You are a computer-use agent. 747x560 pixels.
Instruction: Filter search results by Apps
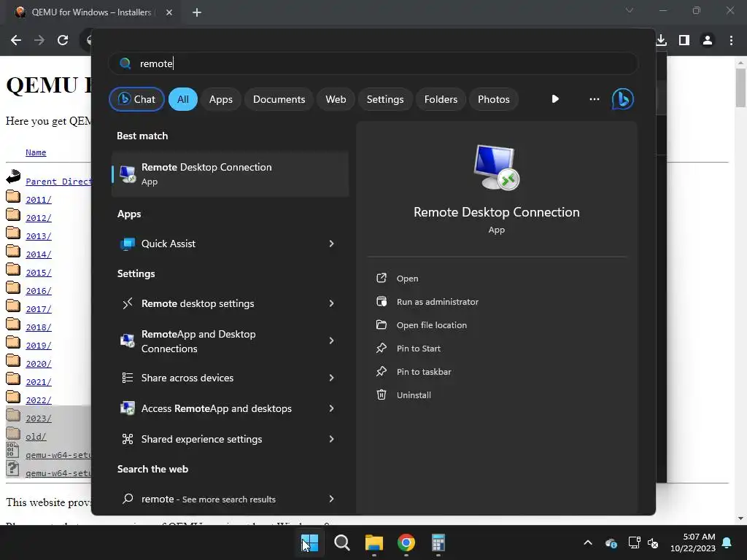[220, 99]
